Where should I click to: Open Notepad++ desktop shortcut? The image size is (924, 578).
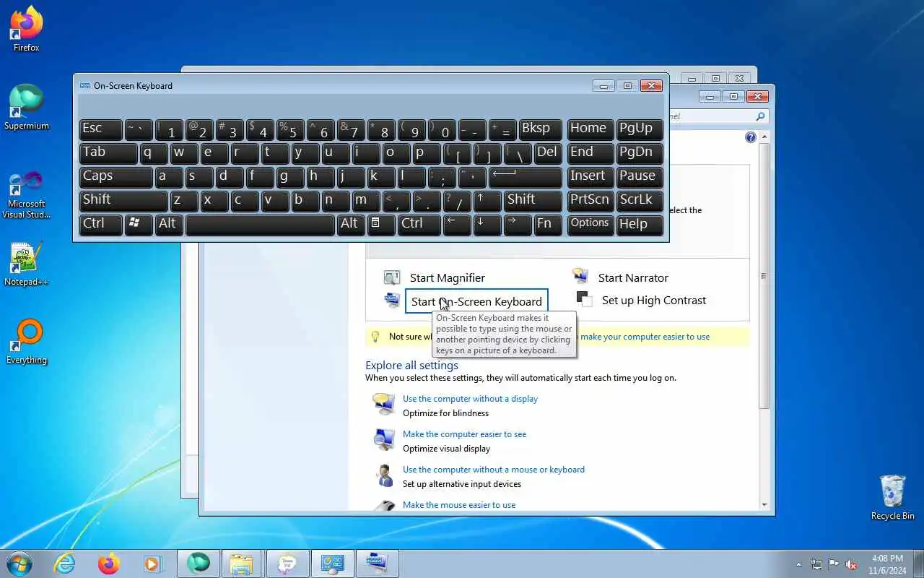27,264
